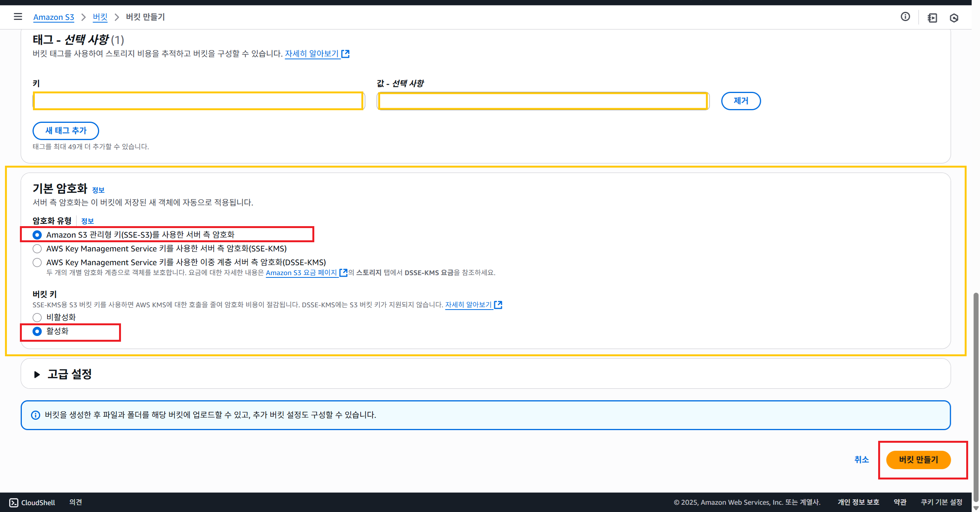Click the 버킷 만들기 button
This screenshot has width=980, height=512.
(x=918, y=460)
